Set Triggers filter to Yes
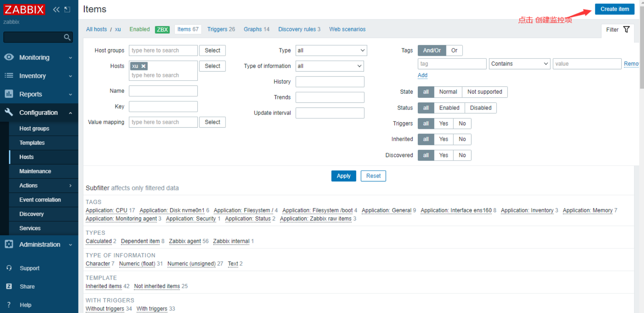Image resolution: width=644 pixels, height=313 pixels. [x=444, y=123]
